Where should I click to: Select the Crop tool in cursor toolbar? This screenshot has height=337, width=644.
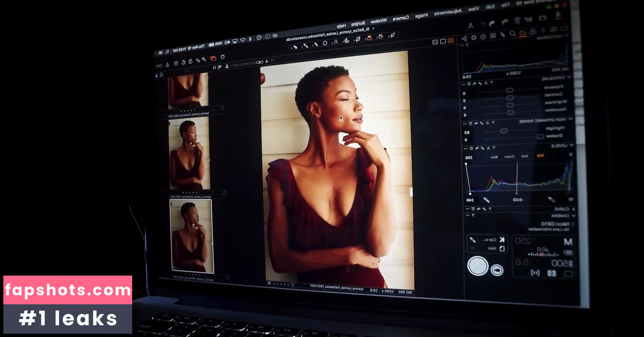pyautogui.click(x=358, y=40)
